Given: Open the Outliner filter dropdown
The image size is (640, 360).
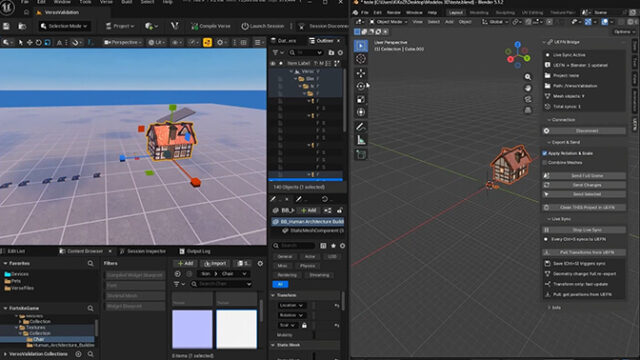Looking at the screenshot, I should [278, 53].
